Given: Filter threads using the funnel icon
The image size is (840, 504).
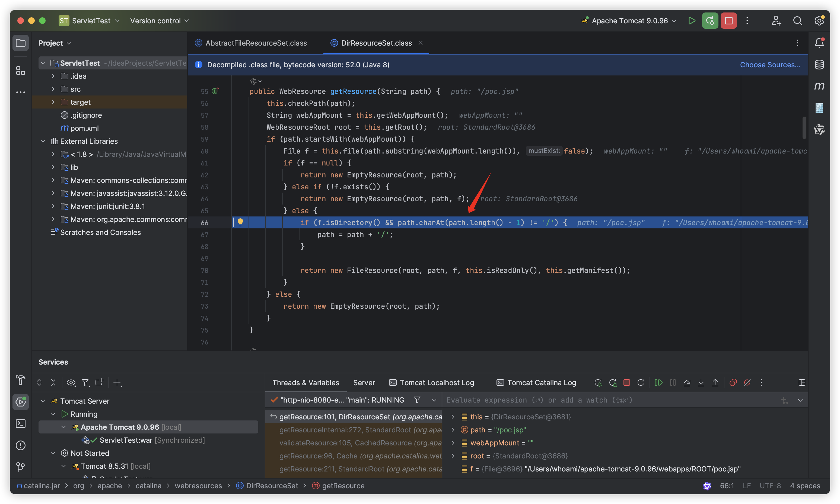Looking at the screenshot, I should 417,400.
